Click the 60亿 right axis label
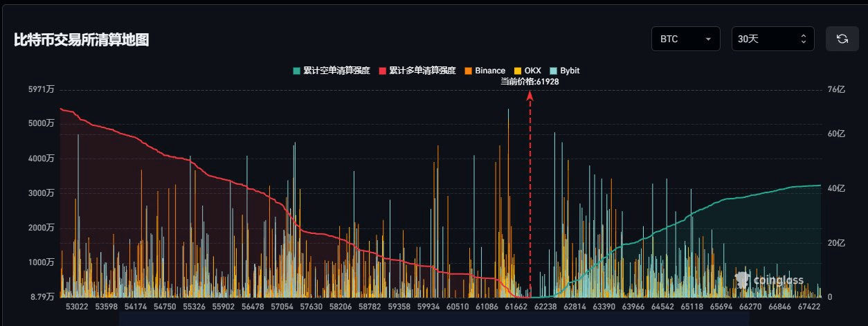The image size is (868, 326). pyautogui.click(x=836, y=134)
